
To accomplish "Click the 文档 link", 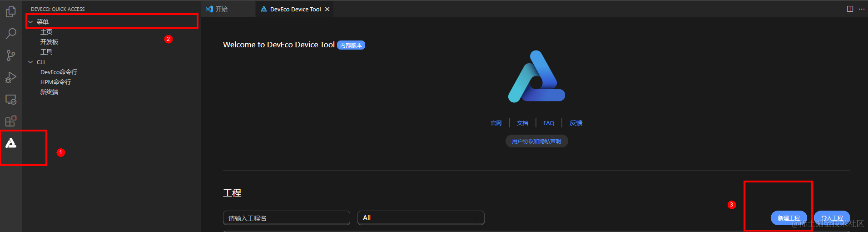I will [522, 123].
